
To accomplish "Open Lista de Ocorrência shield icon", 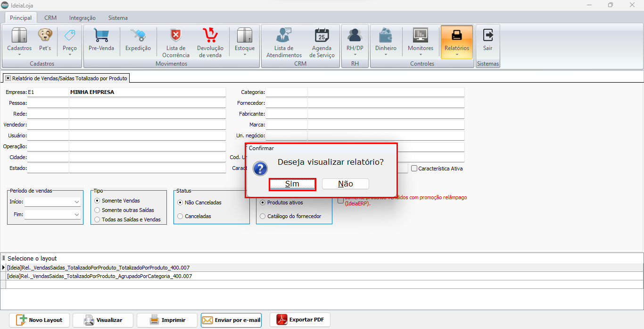I will click(176, 36).
